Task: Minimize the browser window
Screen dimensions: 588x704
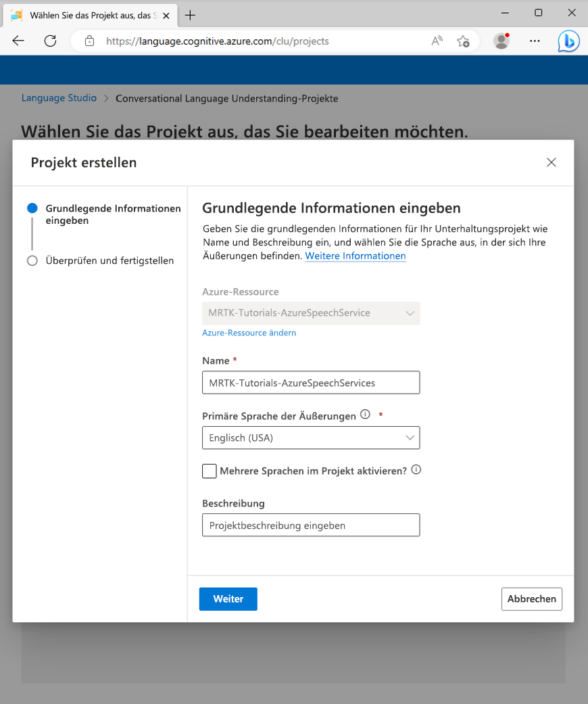Action: pyautogui.click(x=505, y=13)
